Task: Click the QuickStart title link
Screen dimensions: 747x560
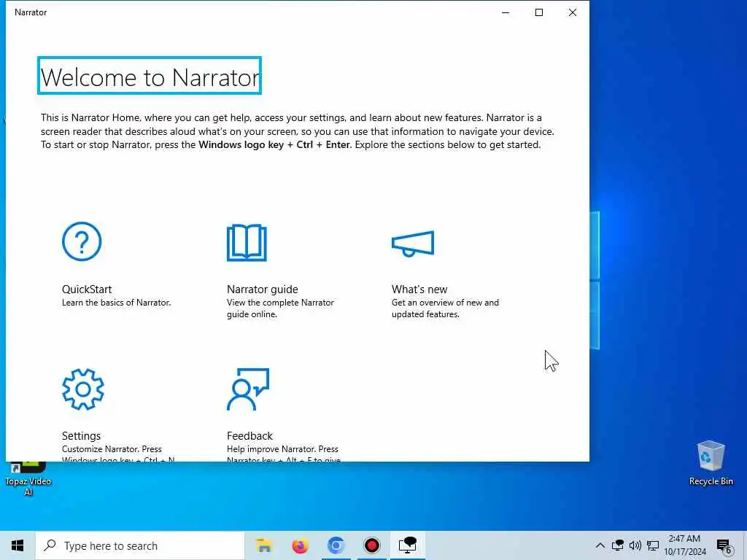Action: pyautogui.click(x=87, y=289)
